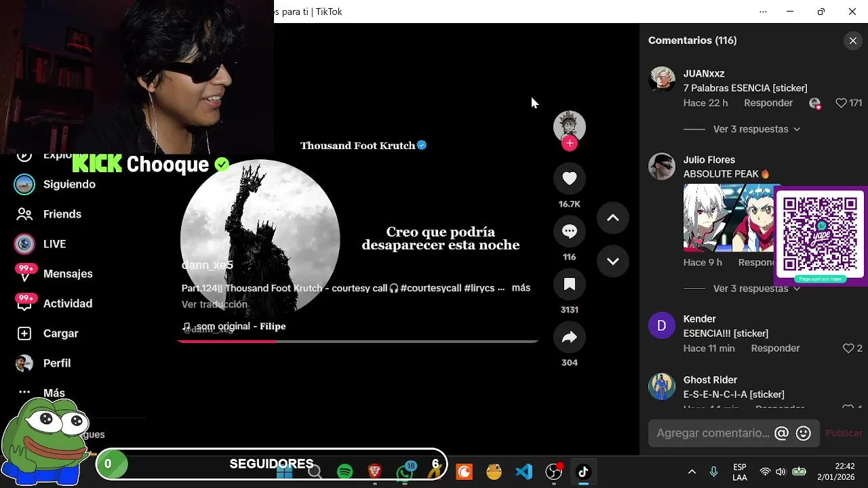Expand 'Ver 3 respuestas' under JUANxxz comment

[x=756, y=129]
